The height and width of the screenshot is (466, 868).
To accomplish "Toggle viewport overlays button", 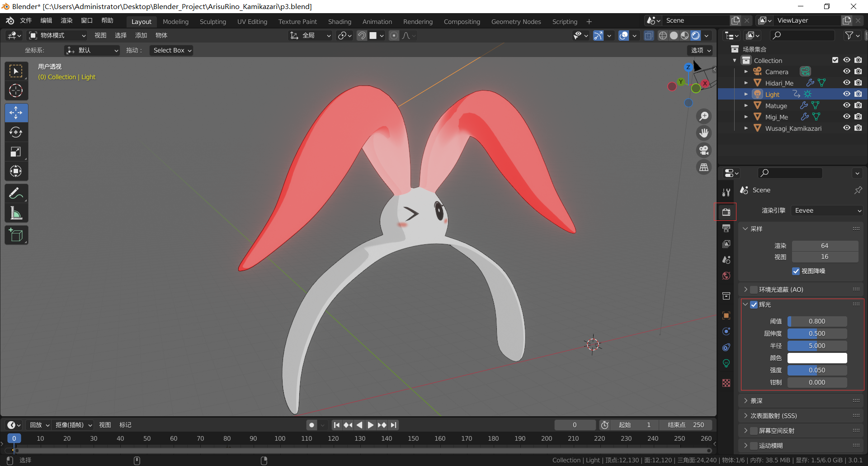I will (624, 35).
